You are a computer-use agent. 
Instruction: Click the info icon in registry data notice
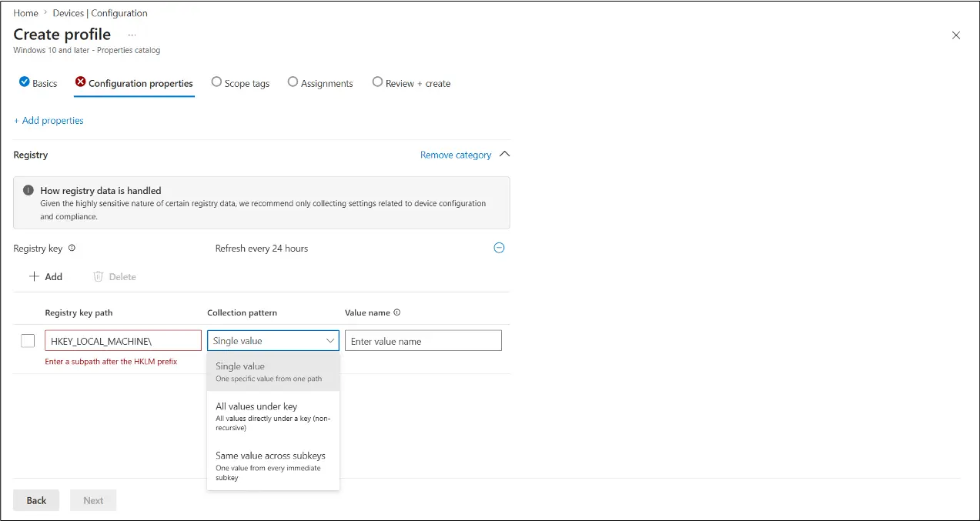tap(28, 190)
